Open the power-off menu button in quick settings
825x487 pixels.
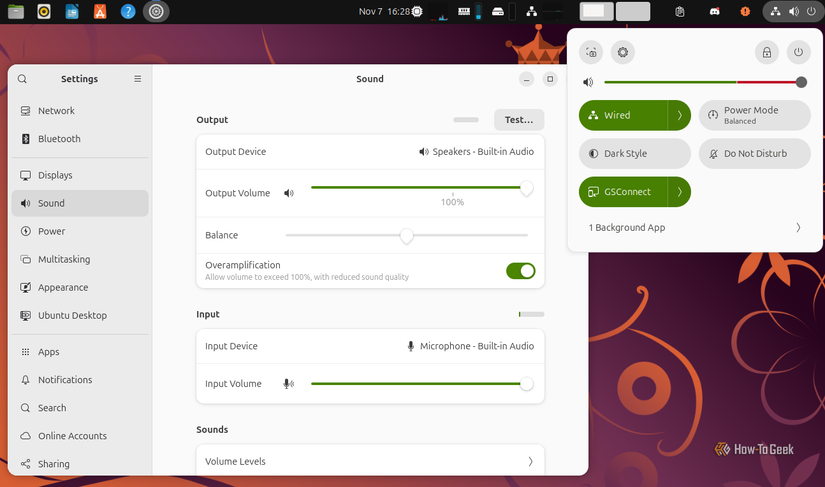(798, 52)
